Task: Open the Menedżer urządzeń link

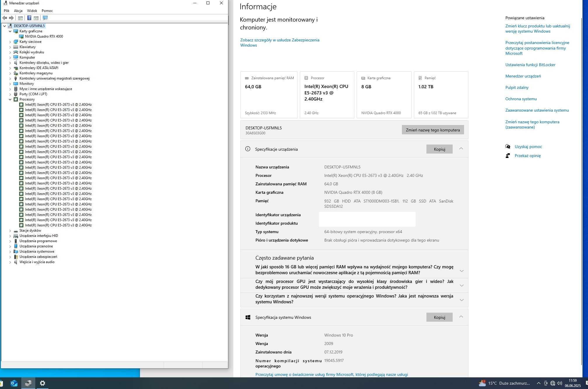Action: click(x=523, y=76)
